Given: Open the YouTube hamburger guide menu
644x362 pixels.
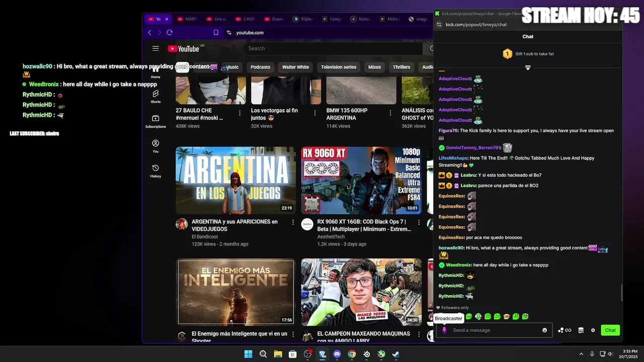Looking at the screenshot, I should coord(155,48).
